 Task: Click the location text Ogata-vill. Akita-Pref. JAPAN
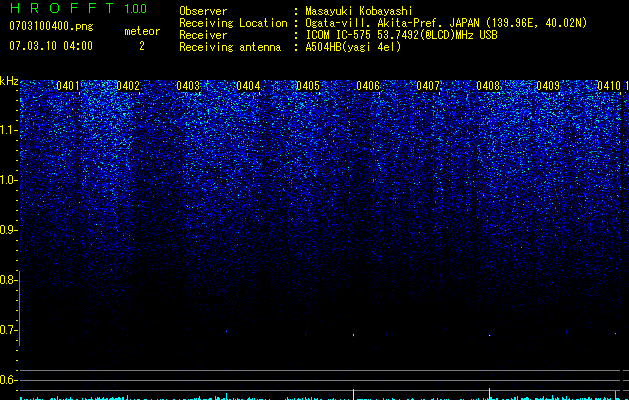click(392, 24)
